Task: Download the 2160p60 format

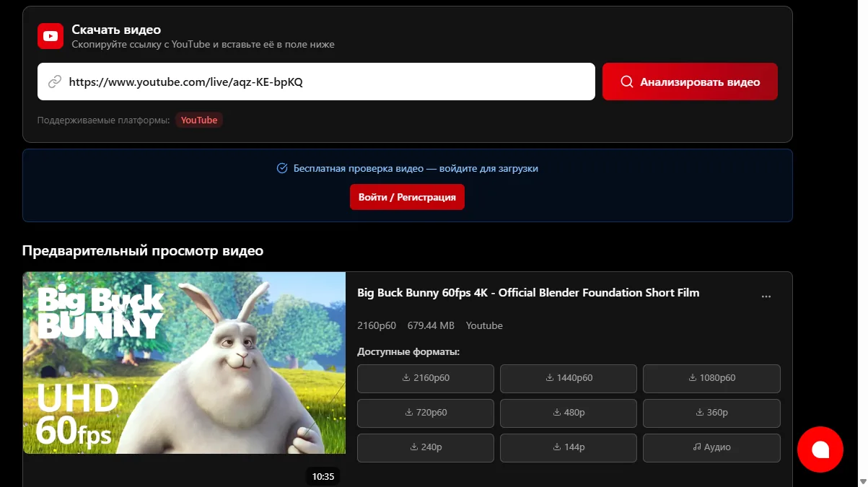Action: pos(426,378)
